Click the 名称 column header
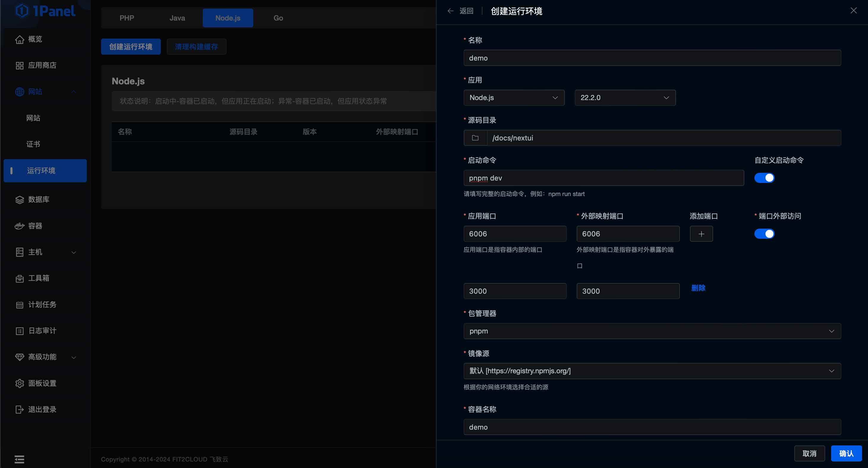Viewport: 868px width, 468px height. [x=125, y=132]
